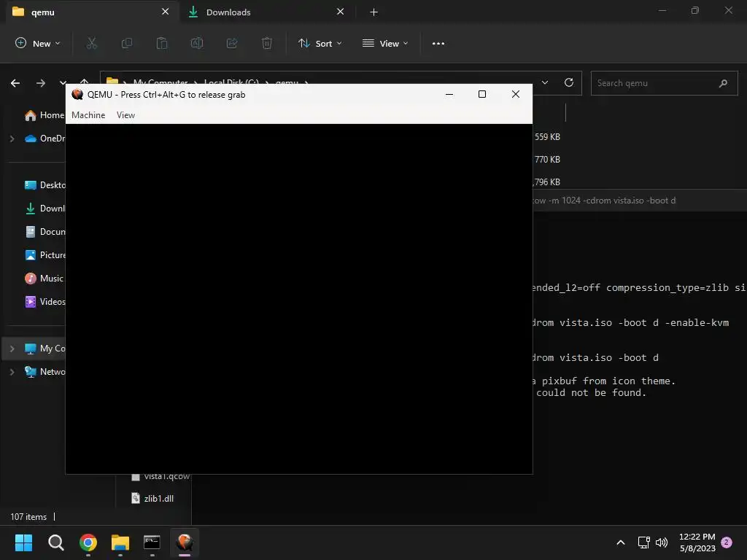Open File Explorer from taskbar

[x=120, y=542]
